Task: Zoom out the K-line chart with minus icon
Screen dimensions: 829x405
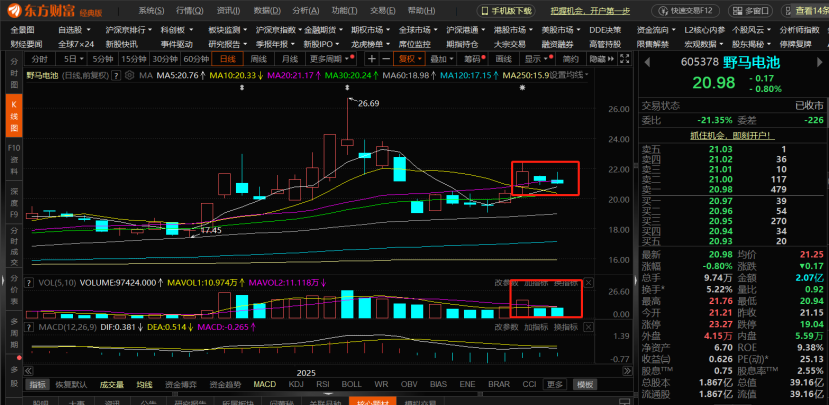Action: [x=386, y=59]
